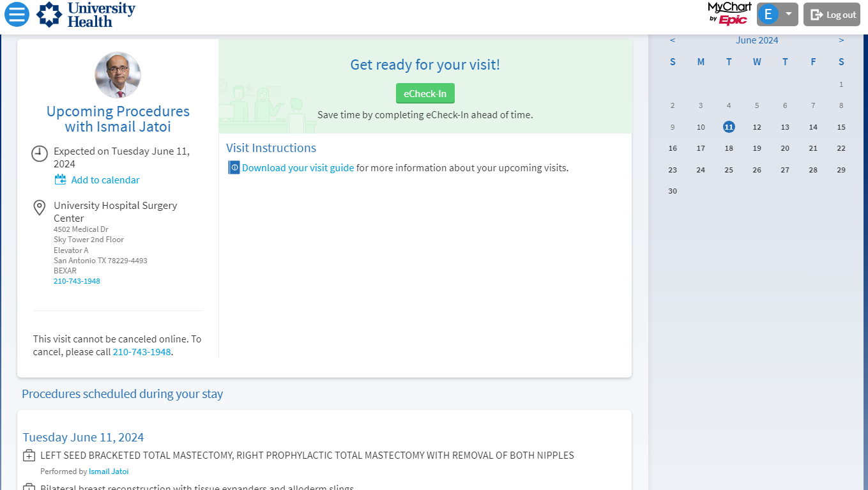
Task: Click the visit guide document icon
Action: 234,168
